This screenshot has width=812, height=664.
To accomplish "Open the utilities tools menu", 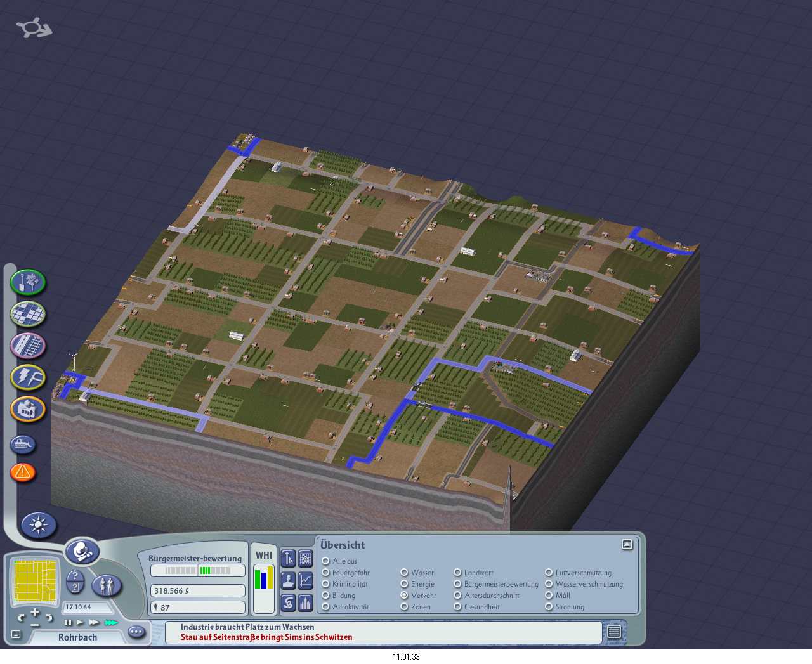I will click(28, 377).
